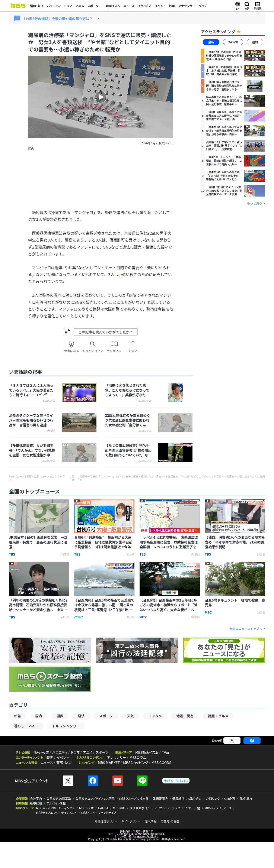Open MBS official LINE account icon
The image size is (274, 868).
142,780
